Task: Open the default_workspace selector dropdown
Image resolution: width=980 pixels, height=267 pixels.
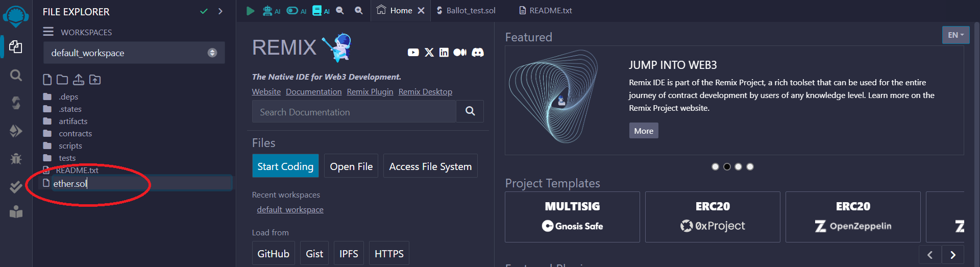Action: coord(134,53)
